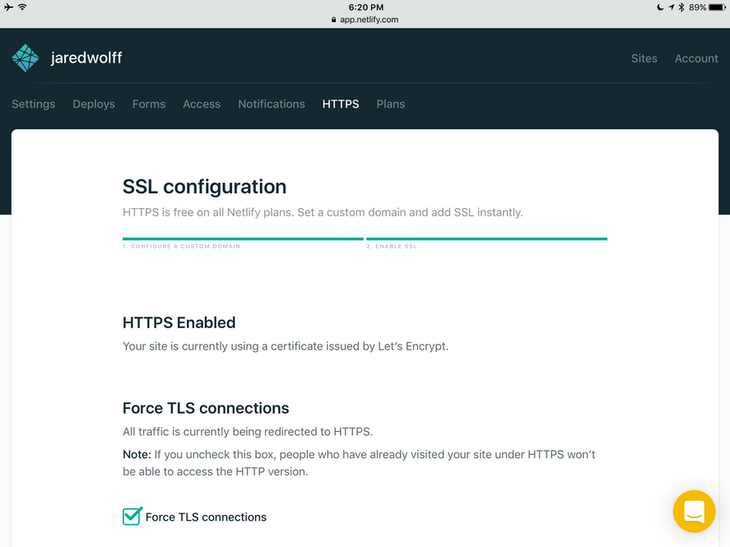
Task: Click the 'All traffic is currently being redirected' text
Action: point(247,432)
